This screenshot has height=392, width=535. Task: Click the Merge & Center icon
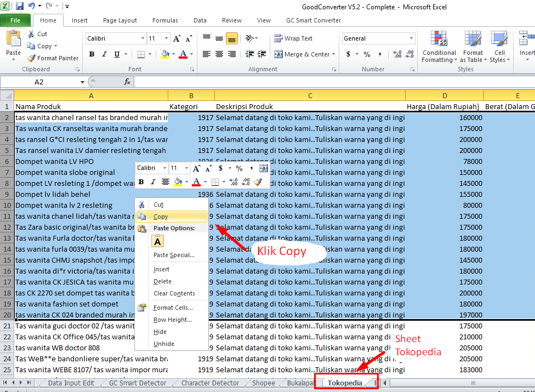(x=300, y=54)
